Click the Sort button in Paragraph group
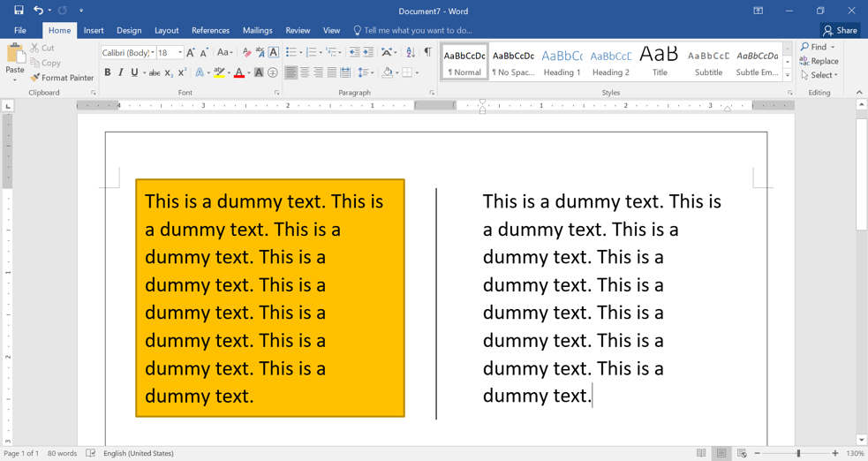Screen dimensions: 868x461 click(x=411, y=53)
